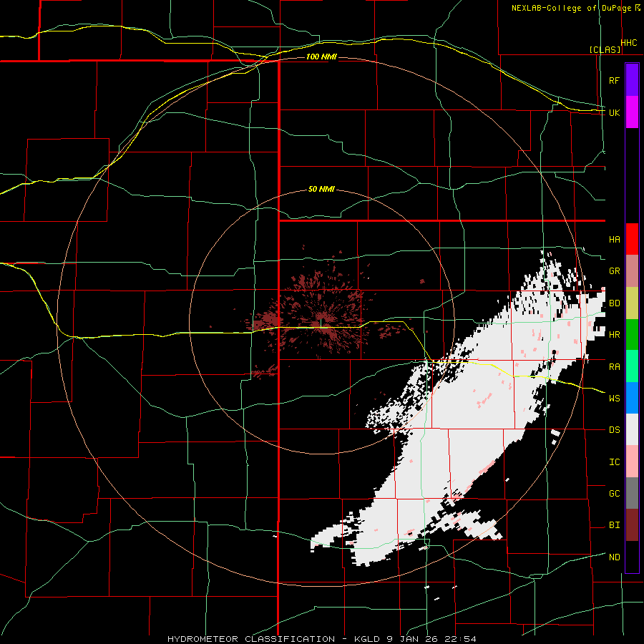Click the ND legend label
This screenshot has height=644, width=644.
click(614, 557)
